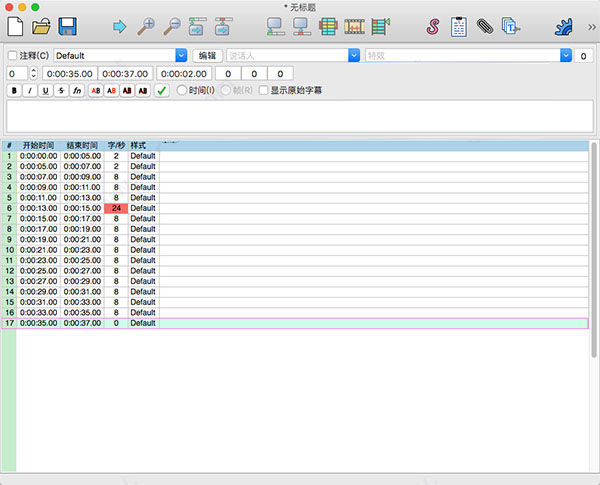600x485 pixels.
Task: Click the 开始时间 column header
Action: [38, 145]
